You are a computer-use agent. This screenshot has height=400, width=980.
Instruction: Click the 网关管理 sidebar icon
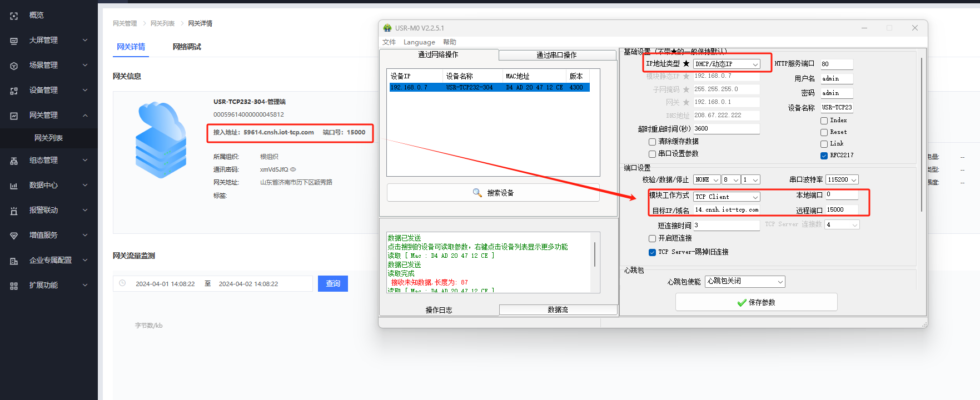pyautogui.click(x=14, y=116)
